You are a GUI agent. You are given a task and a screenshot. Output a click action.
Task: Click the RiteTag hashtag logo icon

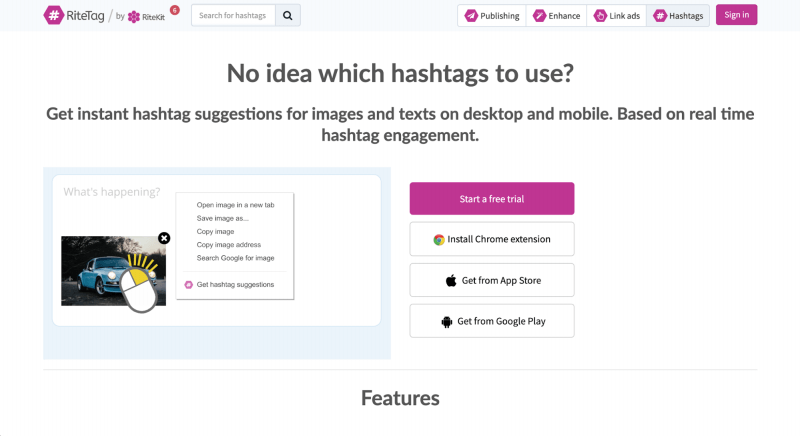53,15
